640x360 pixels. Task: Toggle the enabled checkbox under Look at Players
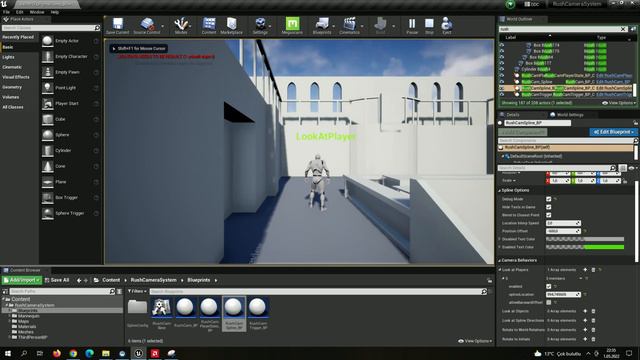click(549, 287)
